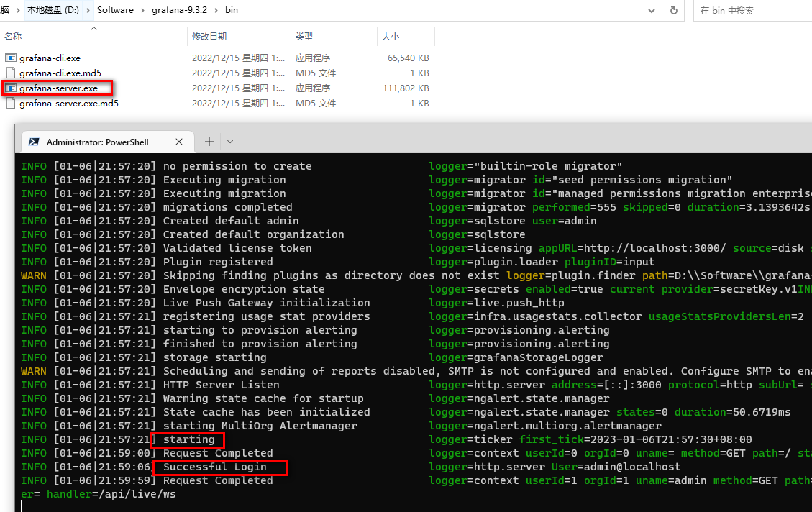Refresh the bin folder view
The height and width of the screenshot is (512, 812).
(x=674, y=10)
